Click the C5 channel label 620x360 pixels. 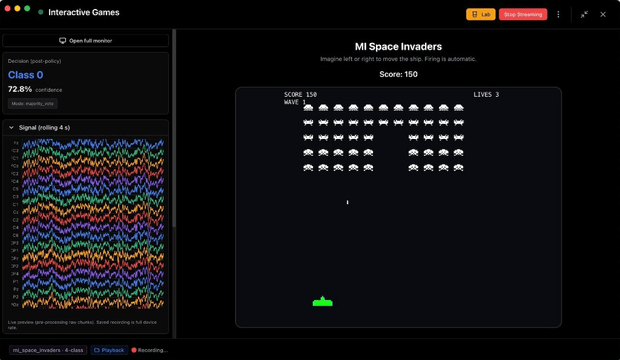point(15,189)
